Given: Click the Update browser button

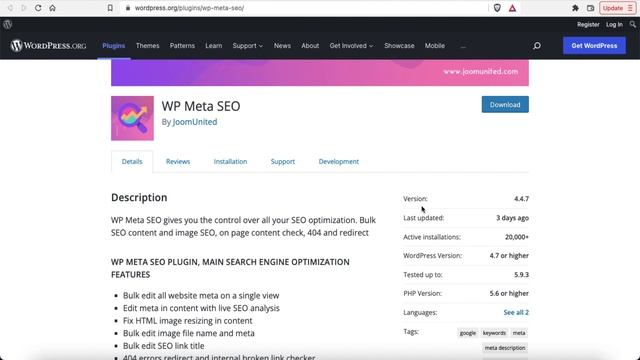Looking at the screenshot, I should pyautogui.click(x=617, y=8).
